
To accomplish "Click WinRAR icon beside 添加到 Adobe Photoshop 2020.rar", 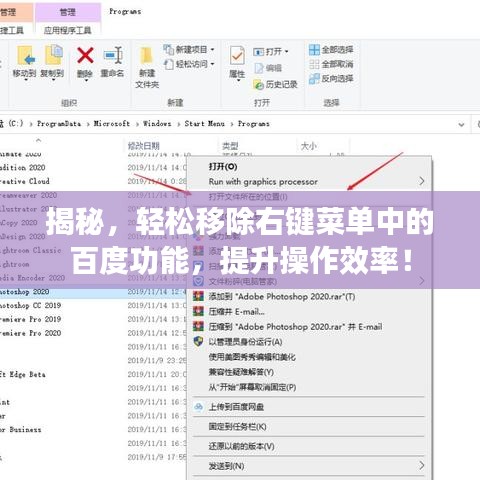I will coord(198,296).
